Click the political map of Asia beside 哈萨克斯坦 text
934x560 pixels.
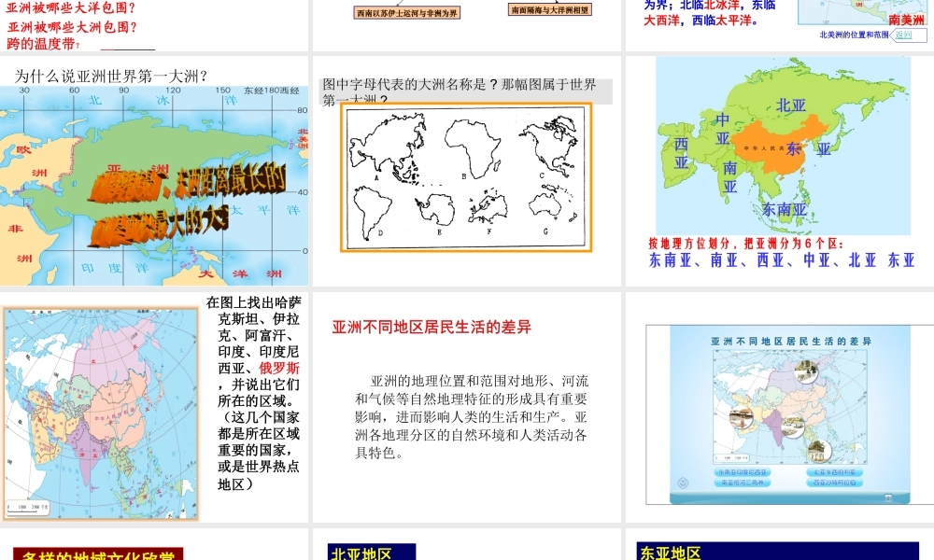100,413
